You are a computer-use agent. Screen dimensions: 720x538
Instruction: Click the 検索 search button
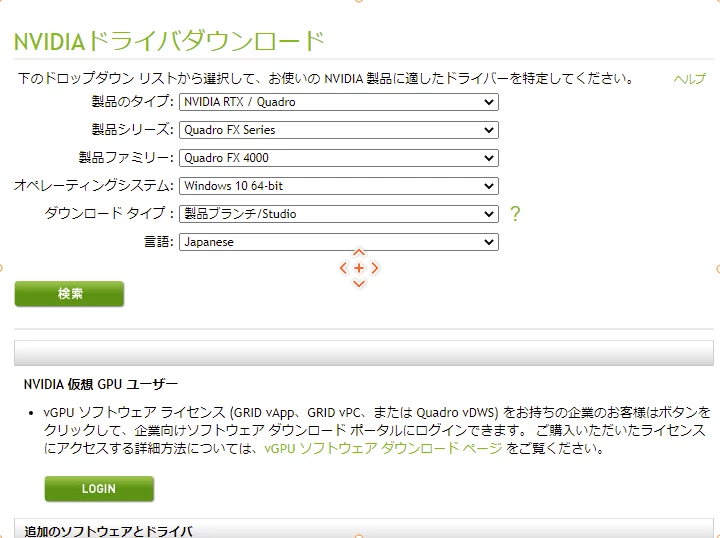[x=69, y=294]
